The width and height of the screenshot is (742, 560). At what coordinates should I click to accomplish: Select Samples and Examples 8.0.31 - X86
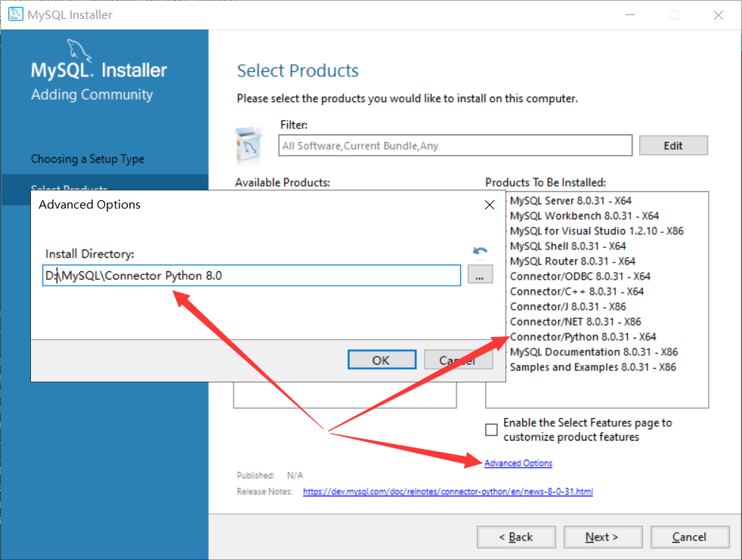[x=593, y=367]
